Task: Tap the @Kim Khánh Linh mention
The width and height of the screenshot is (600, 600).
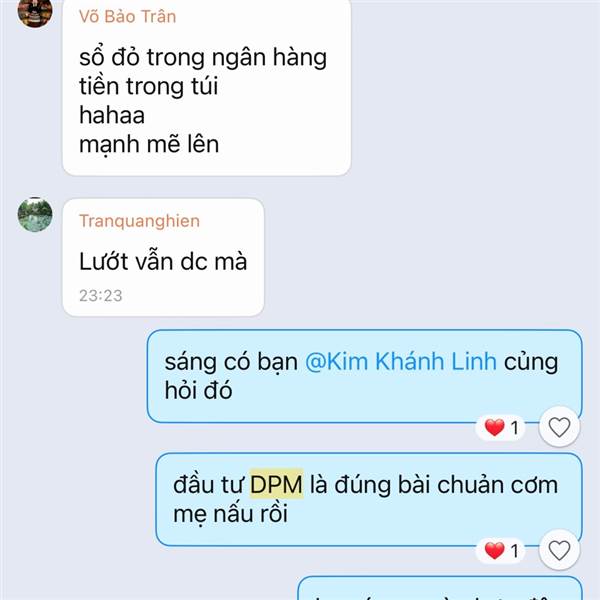Action: pos(401,361)
